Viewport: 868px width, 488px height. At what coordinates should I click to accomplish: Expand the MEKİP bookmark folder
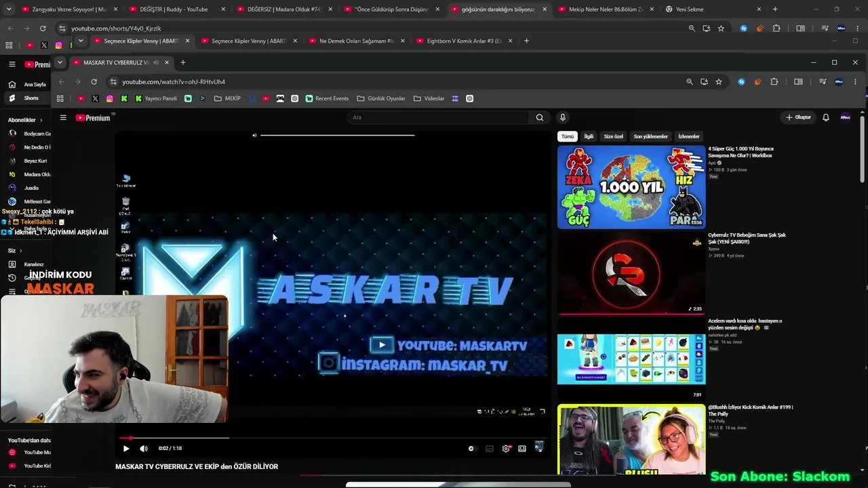click(227, 98)
